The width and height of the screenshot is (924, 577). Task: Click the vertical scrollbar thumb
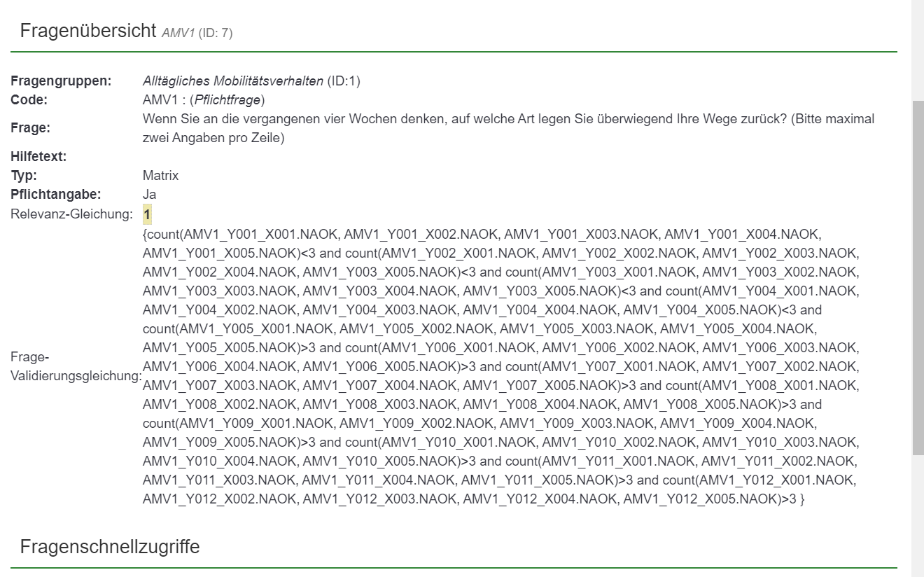coord(918,277)
